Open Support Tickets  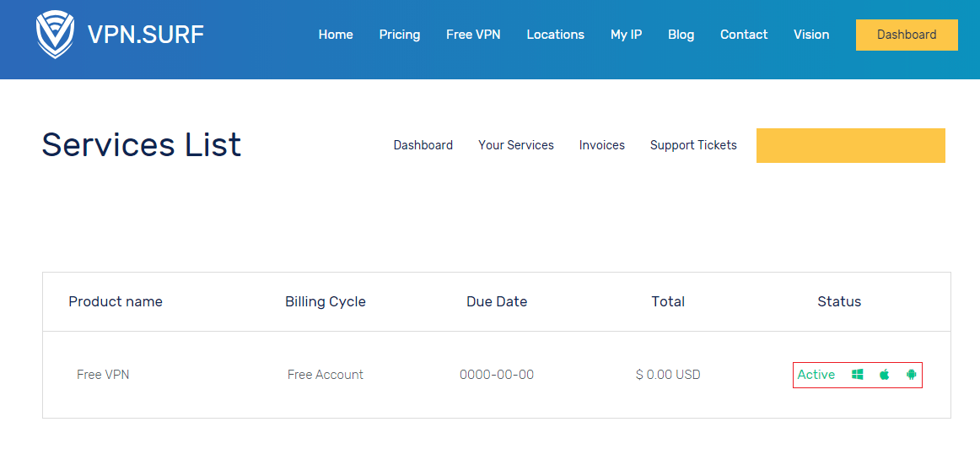tap(693, 145)
